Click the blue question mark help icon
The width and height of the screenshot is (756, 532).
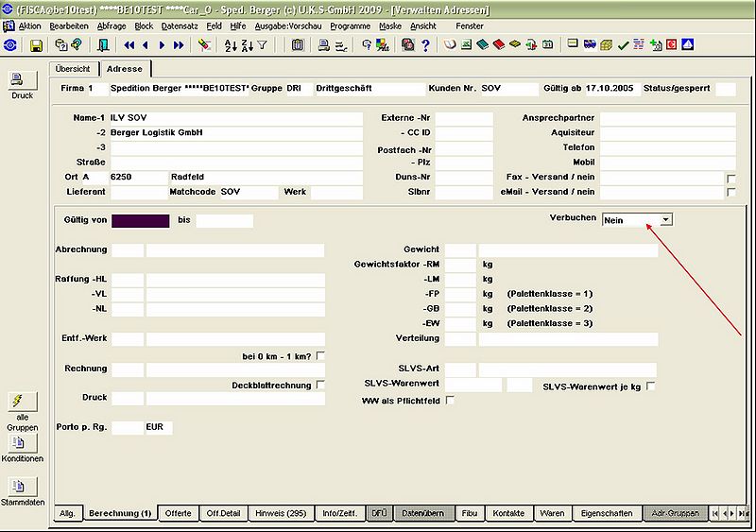(425, 45)
